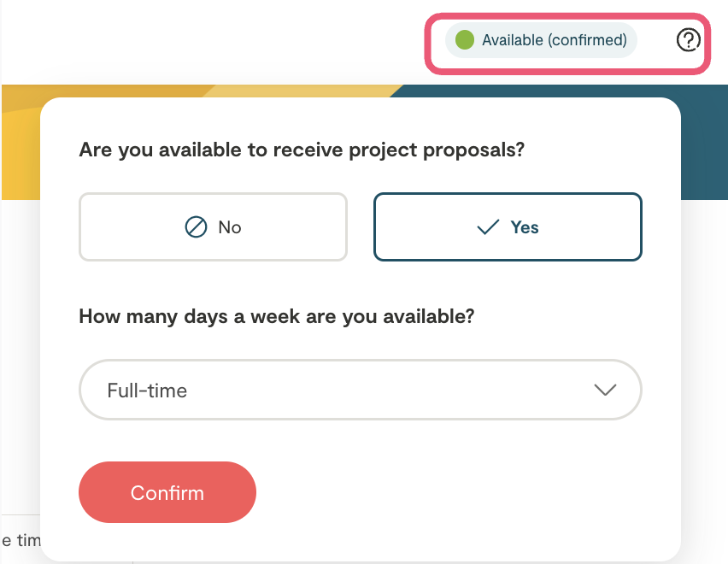728x564 pixels.
Task: Click the yellow banner area behind popup
Action: coord(21,154)
